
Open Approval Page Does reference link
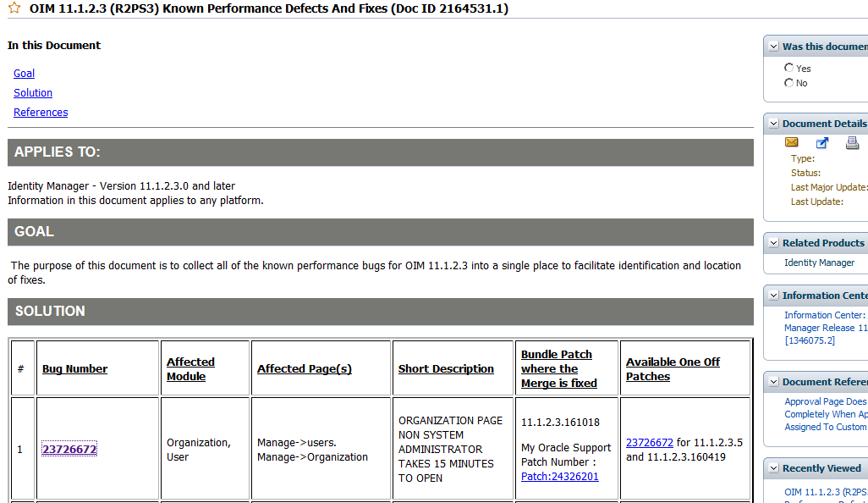(x=826, y=414)
